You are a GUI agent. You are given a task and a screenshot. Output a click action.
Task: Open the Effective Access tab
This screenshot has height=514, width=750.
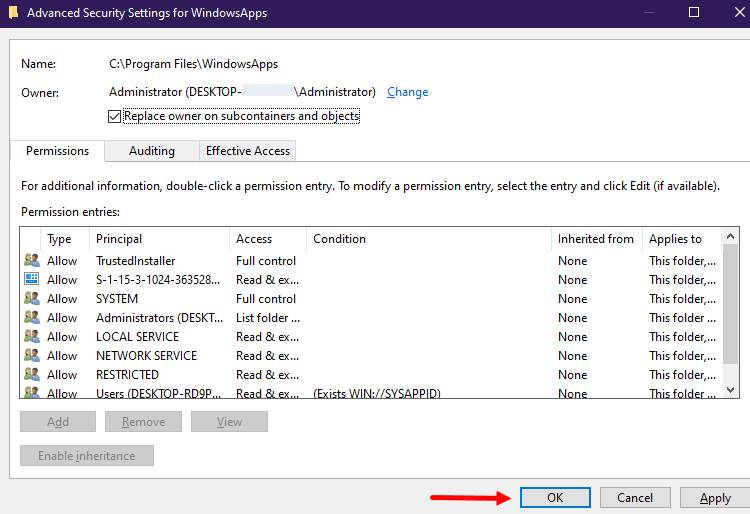(247, 151)
